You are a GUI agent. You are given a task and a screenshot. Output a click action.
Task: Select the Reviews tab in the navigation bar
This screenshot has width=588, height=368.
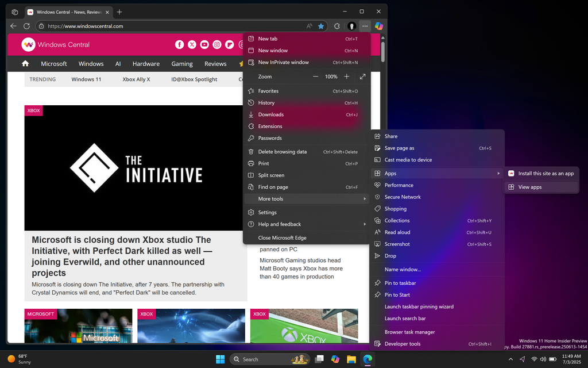pyautogui.click(x=215, y=64)
